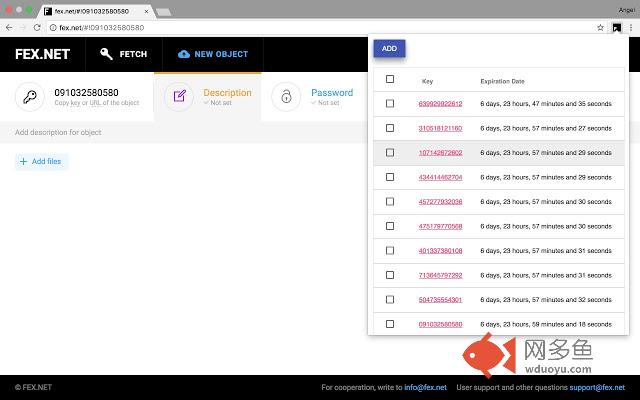The height and width of the screenshot is (400, 640).
Task: Click the FEX.NET logo
Action: 42,54
